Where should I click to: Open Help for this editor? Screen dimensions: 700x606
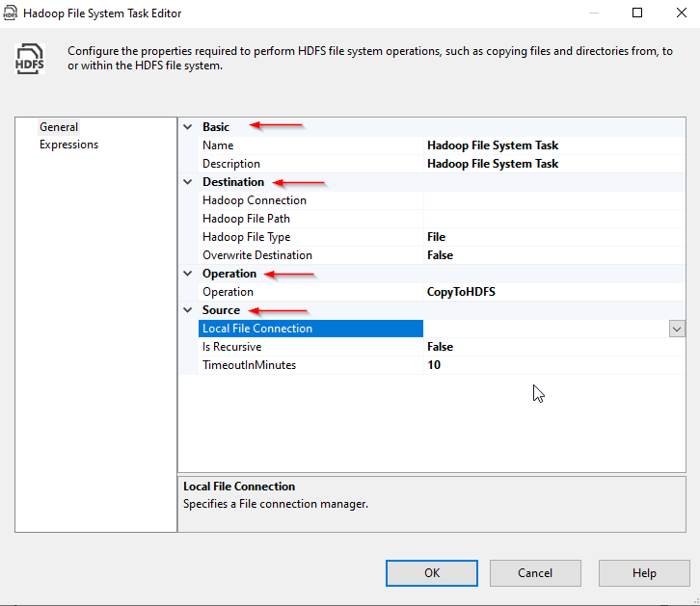pyautogui.click(x=644, y=573)
